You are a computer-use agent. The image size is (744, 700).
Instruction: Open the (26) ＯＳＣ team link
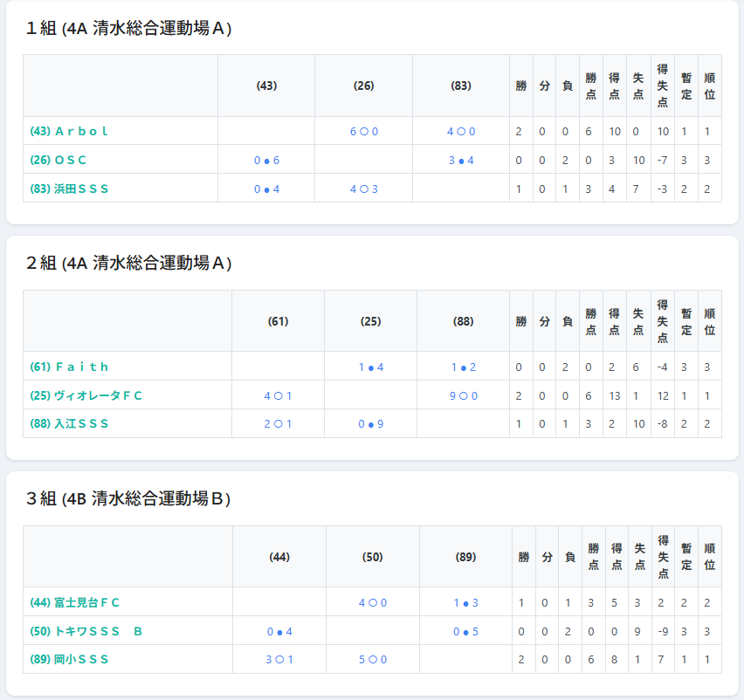58,160
